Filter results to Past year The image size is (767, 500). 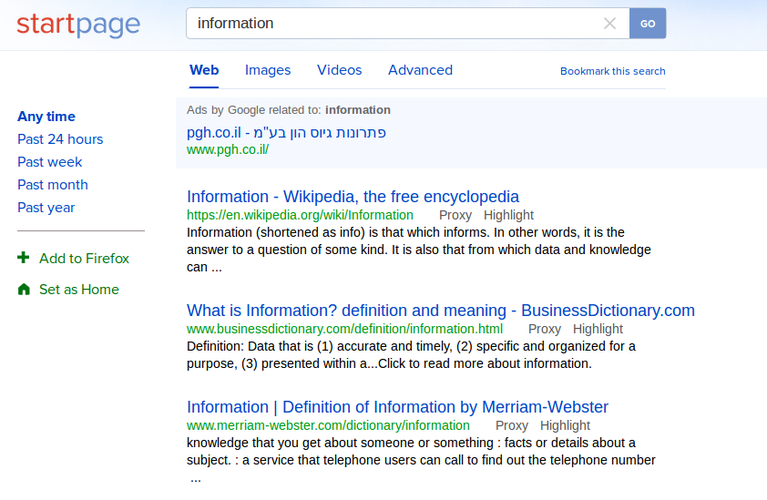point(46,208)
